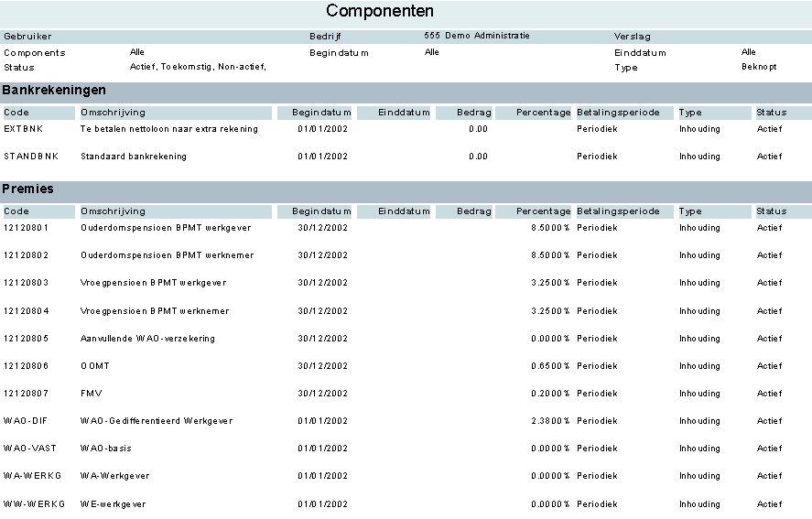Click Percentage column header in Premies section

(x=543, y=211)
